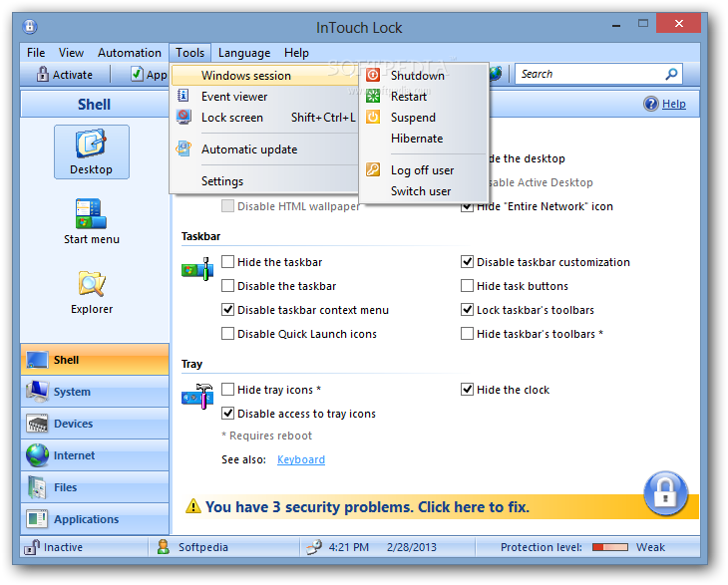Click the Suspend icon in submenu
Image resolution: width=728 pixels, height=585 pixels.
(373, 117)
